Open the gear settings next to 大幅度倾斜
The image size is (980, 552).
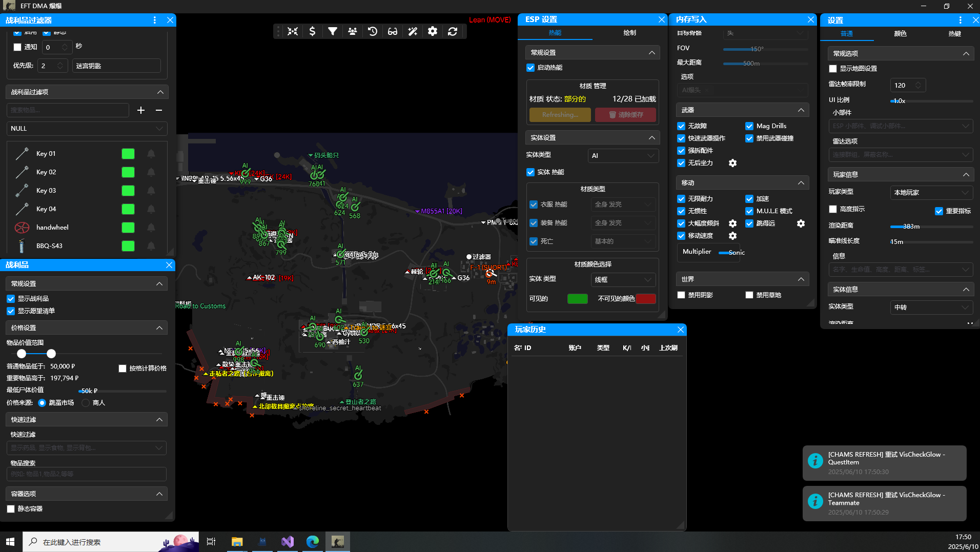pyautogui.click(x=733, y=223)
